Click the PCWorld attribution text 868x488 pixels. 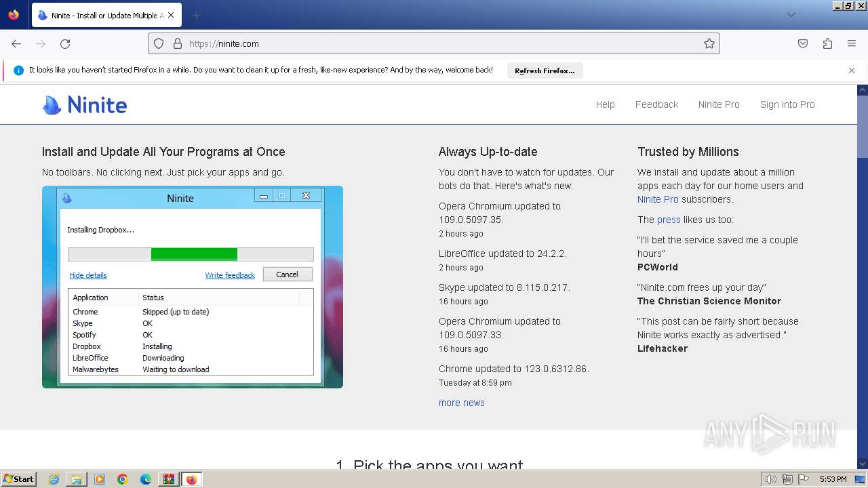[x=658, y=267]
